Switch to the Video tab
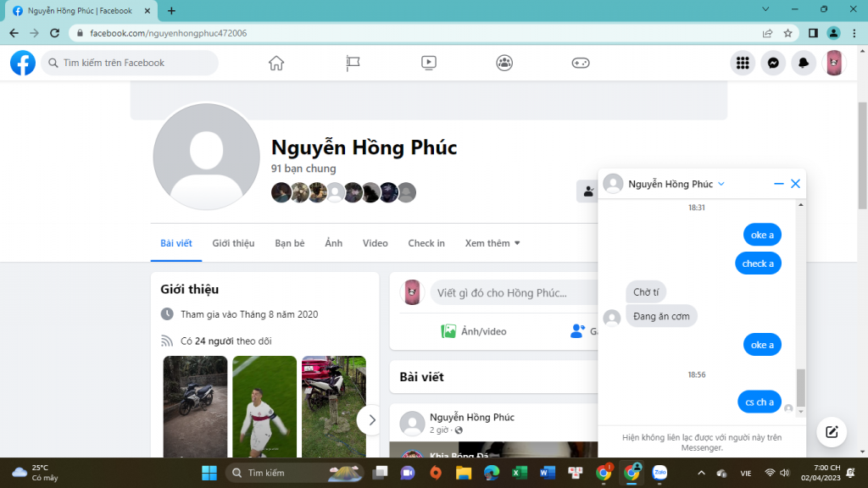The width and height of the screenshot is (868, 488). pyautogui.click(x=375, y=243)
